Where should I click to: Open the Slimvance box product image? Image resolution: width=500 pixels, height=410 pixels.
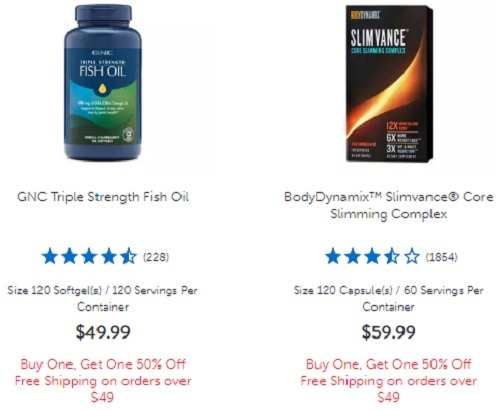pos(389,83)
